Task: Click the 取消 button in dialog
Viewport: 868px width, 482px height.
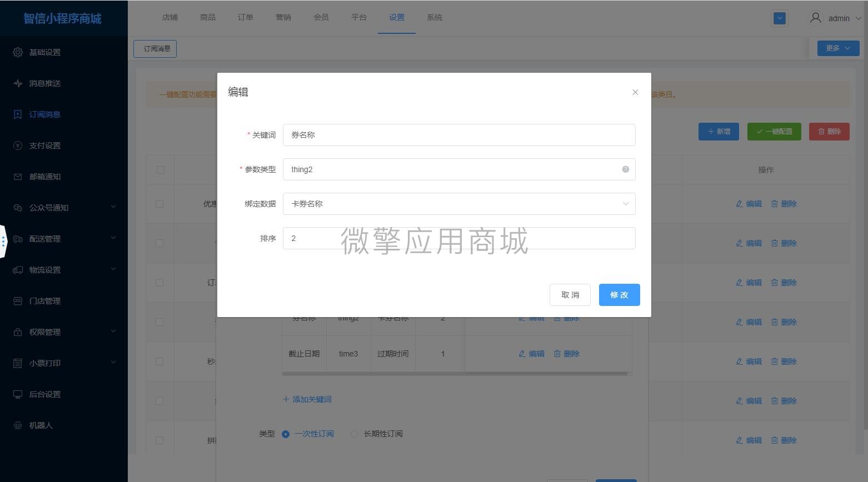Action: [570, 295]
